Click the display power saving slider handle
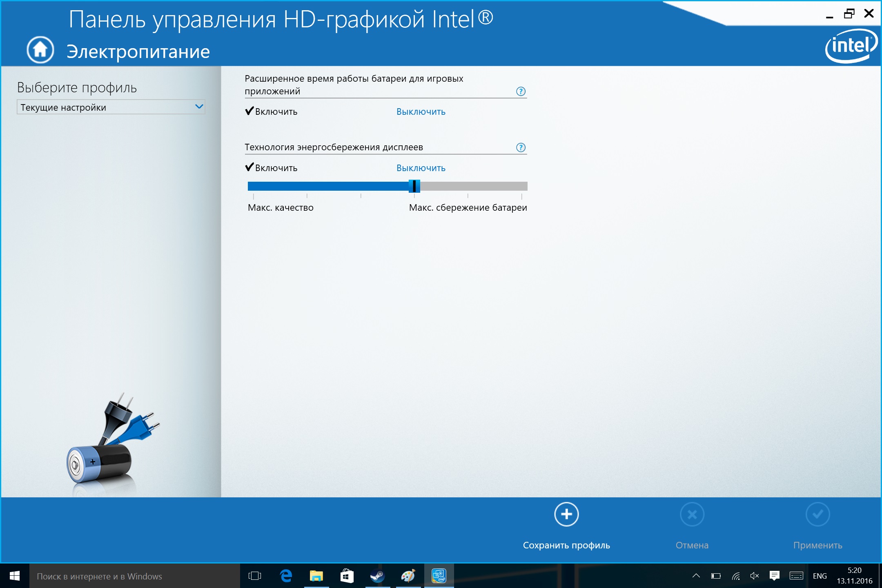882x588 pixels. [x=414, y=186]
